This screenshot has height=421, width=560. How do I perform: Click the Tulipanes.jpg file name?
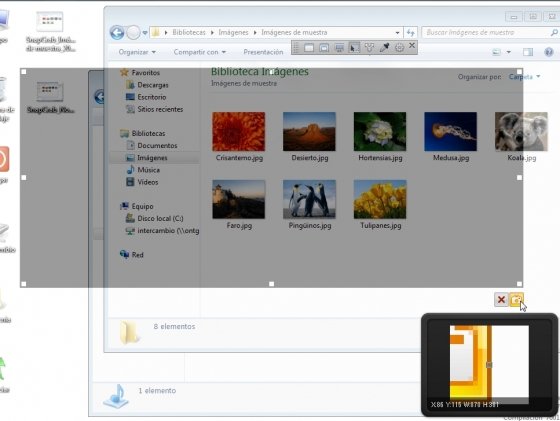381,226
